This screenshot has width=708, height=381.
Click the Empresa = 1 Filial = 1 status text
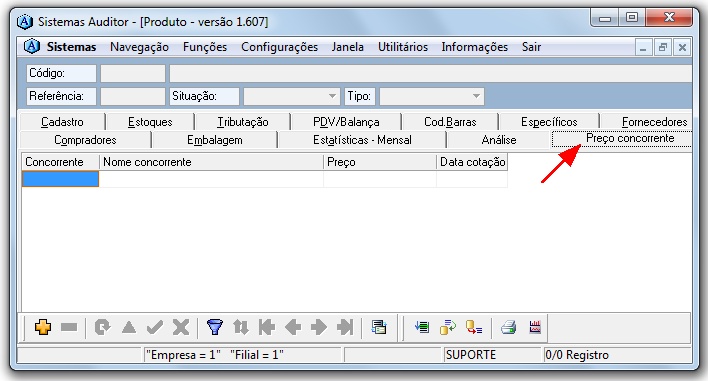pos(214,355)
